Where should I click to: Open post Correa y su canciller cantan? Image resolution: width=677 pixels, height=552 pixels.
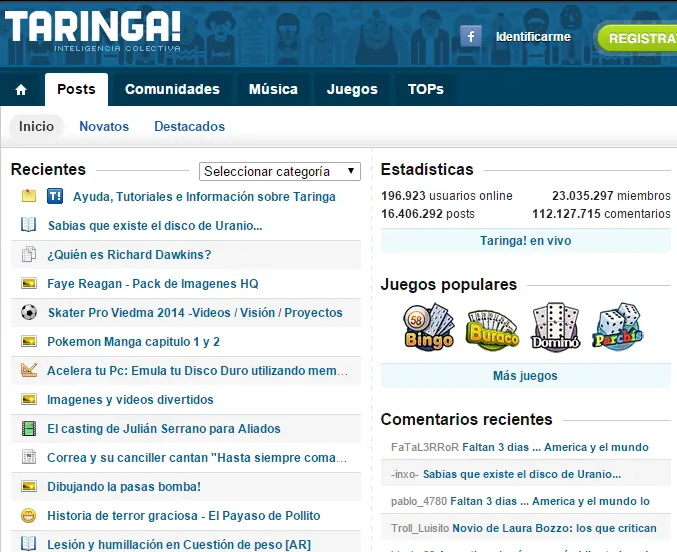coord(197,457)
